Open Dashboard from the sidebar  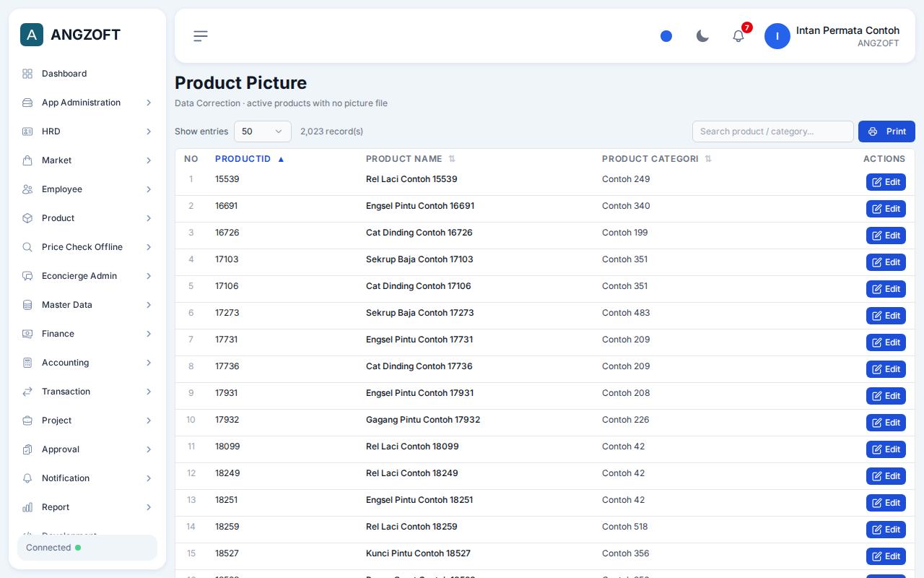tap(87, 74)
